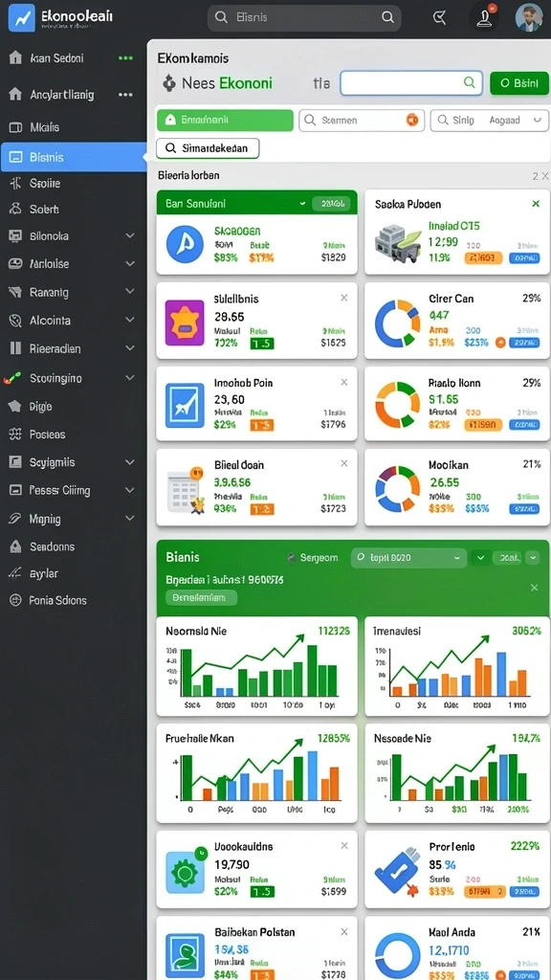Click orange badge in Sacka Pubden card

[x=483, y=256]
